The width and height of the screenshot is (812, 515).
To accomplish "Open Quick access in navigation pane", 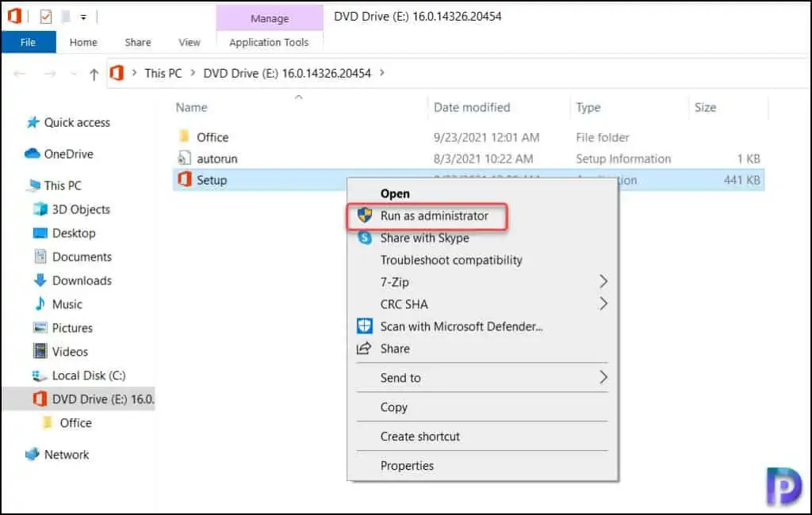I will (77, 123).
